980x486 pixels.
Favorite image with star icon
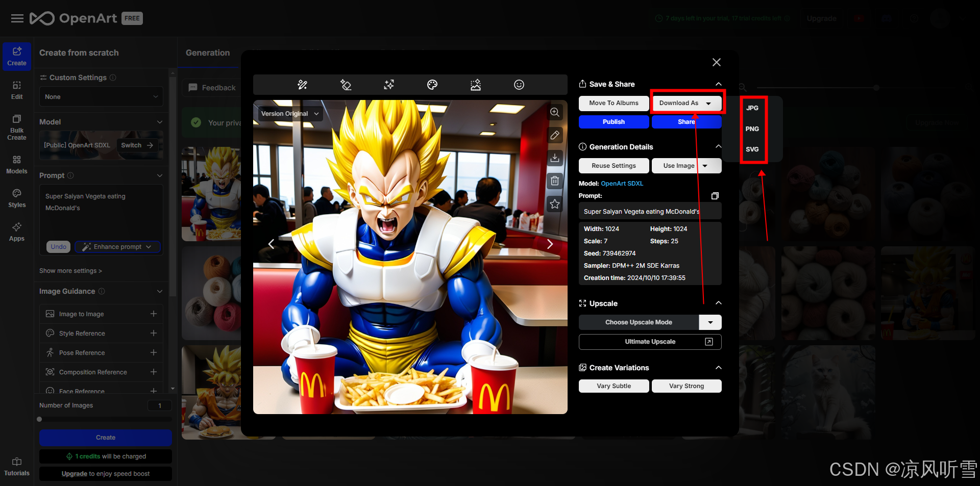(x=555, y=204)
